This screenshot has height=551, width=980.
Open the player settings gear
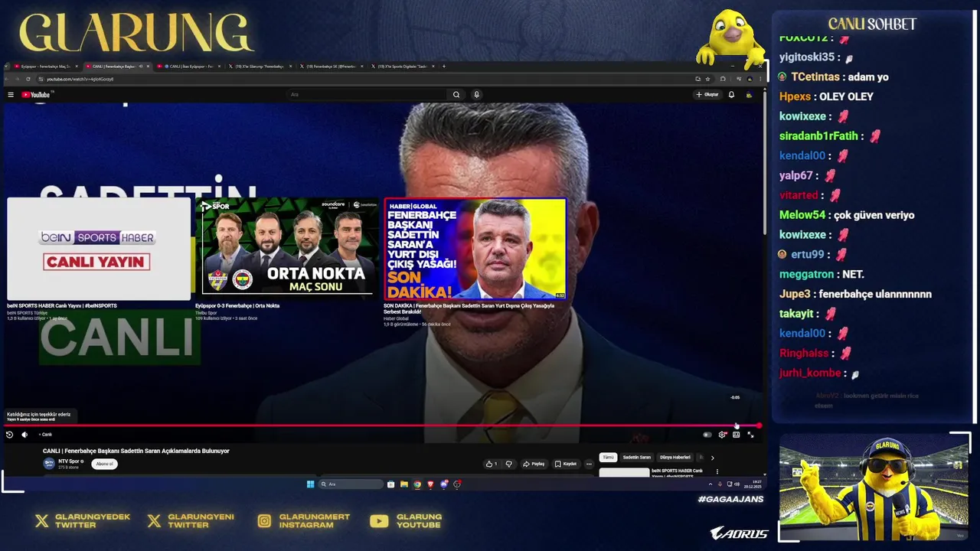point(722,435)
